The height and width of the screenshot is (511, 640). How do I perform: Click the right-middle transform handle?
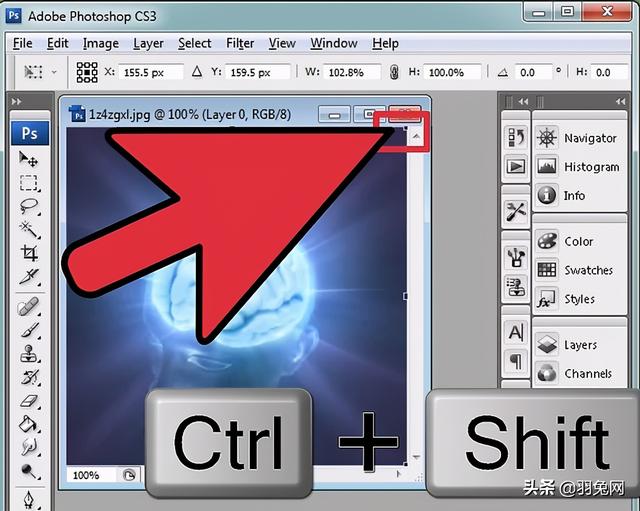[x=405, y=296]
